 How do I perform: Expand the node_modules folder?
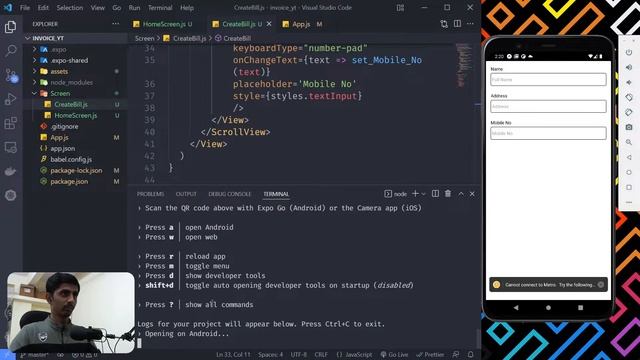click(35, 82)
